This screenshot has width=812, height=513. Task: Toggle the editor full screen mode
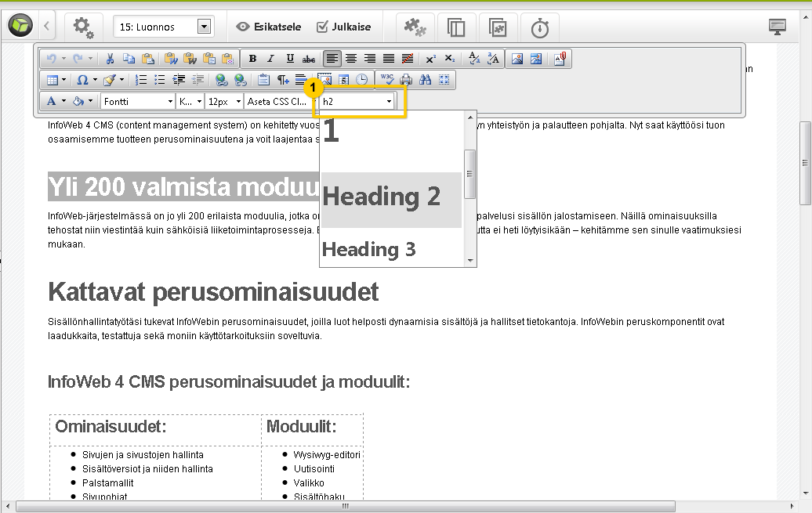click(x=444, y=80)
